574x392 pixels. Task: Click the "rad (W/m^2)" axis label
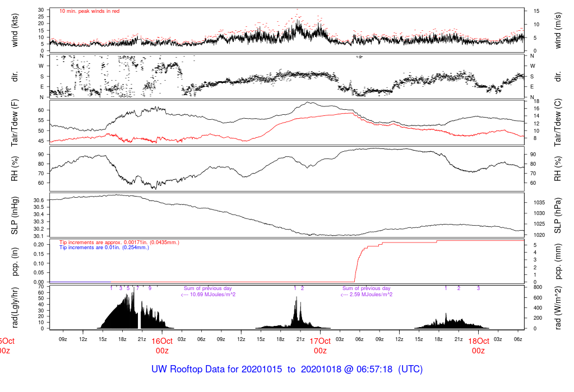[558, 308]
